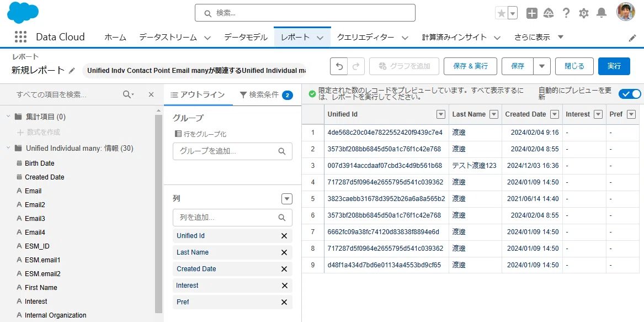Open the App Launcher grid icon
Image resolution: width=644 pixels, height=322 pixels.
pos(20,37)
